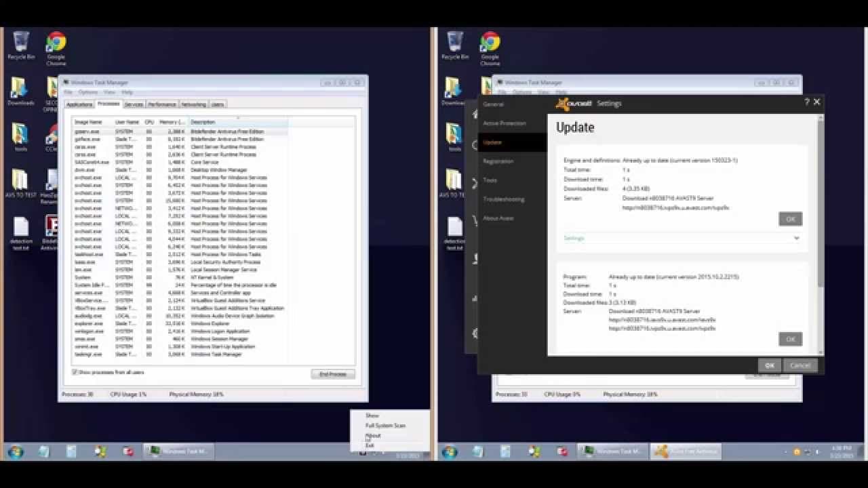Open Recycle Bin on the Bitdefender desktop

tap(21, 45)
